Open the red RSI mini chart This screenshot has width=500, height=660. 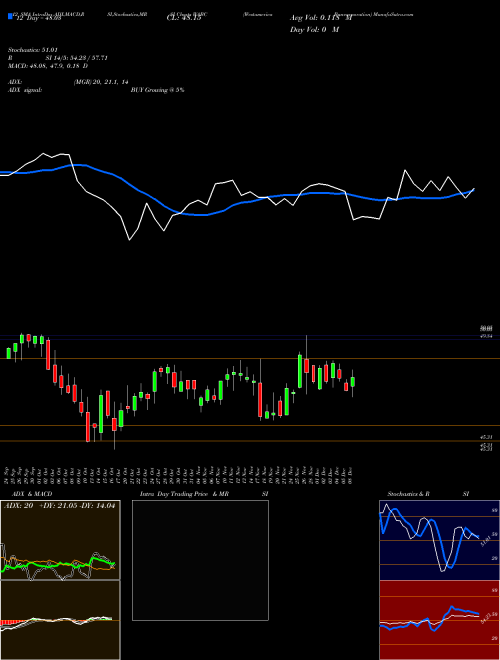click(439, 620)
